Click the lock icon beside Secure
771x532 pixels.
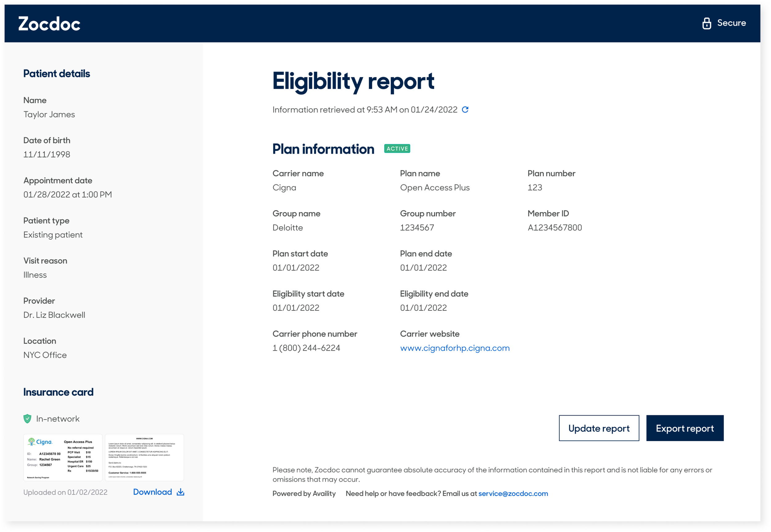pos(706,23)
